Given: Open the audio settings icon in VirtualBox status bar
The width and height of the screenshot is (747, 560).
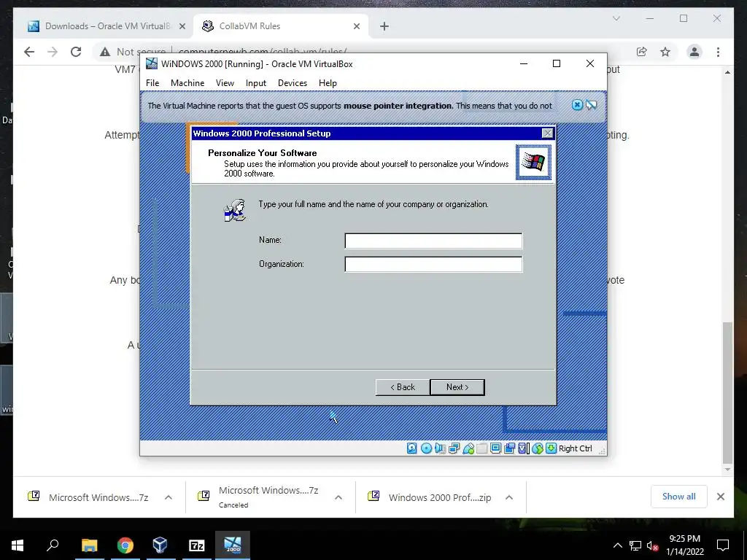Looking at the screenshot, I should (x=440, y=448).
